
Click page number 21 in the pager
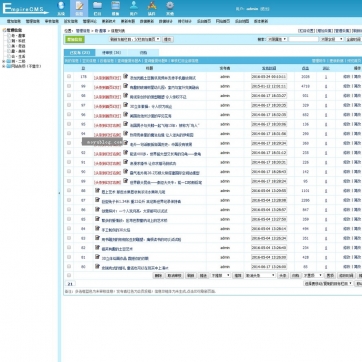click(x=70, y=284)
